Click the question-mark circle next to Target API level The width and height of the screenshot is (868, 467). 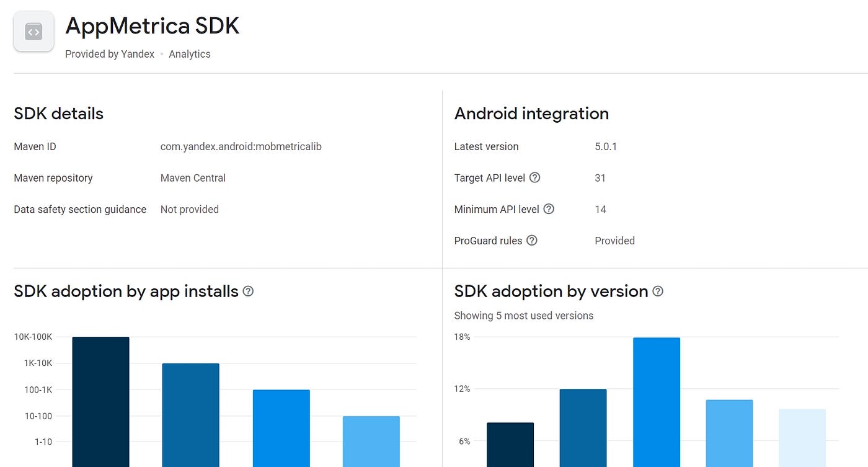point(534,178)
